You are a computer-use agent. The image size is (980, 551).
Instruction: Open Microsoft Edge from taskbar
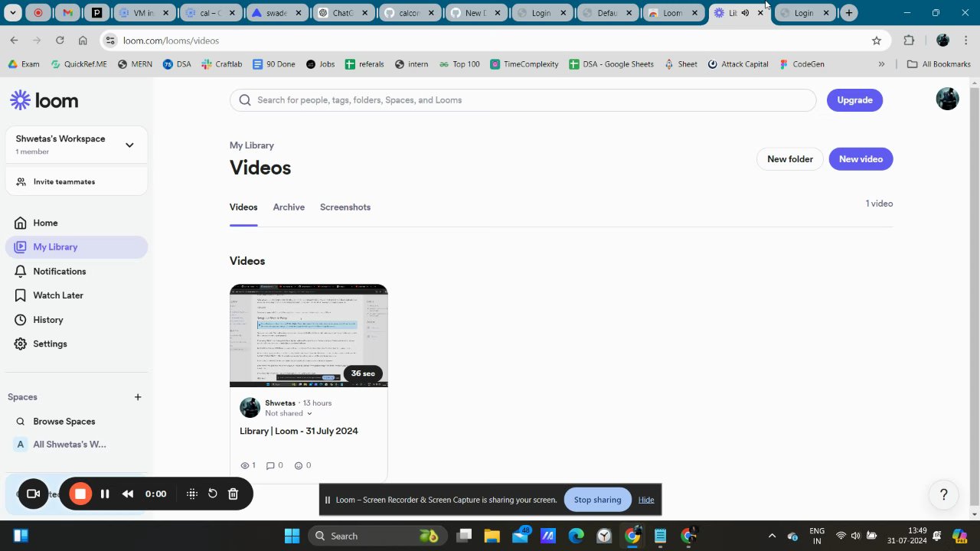click(576, 536)
